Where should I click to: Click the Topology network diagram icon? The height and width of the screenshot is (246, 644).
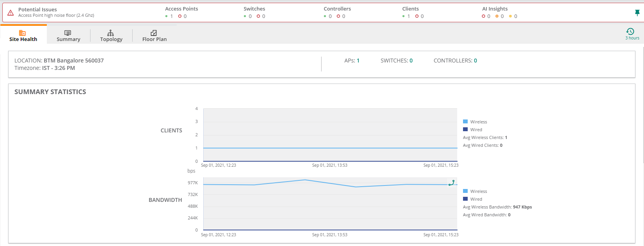pyautogui.click(x=111, y=33)
